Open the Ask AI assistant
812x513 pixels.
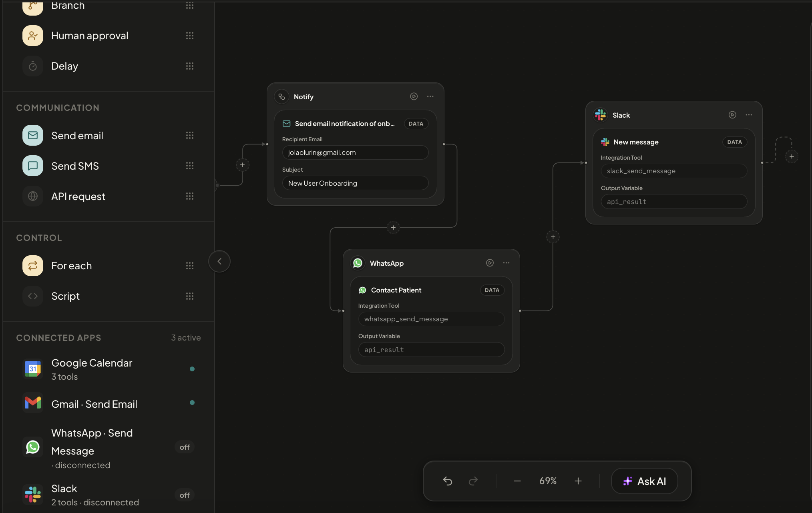[645, 481]
